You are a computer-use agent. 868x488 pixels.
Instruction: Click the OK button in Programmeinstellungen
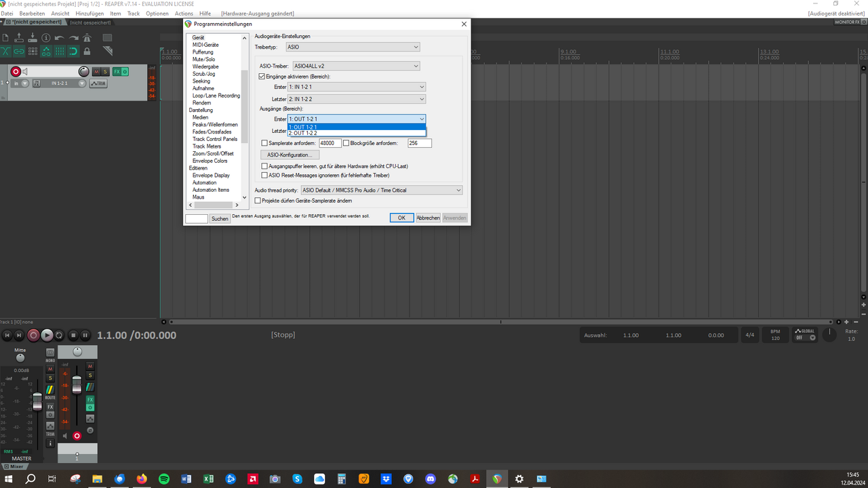[x=401, y=218]
